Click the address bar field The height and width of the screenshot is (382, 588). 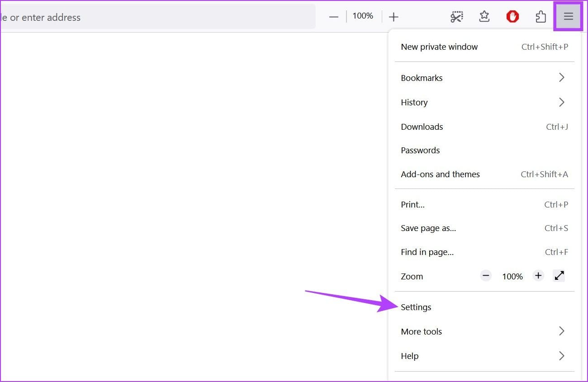(x=157, y=17)
